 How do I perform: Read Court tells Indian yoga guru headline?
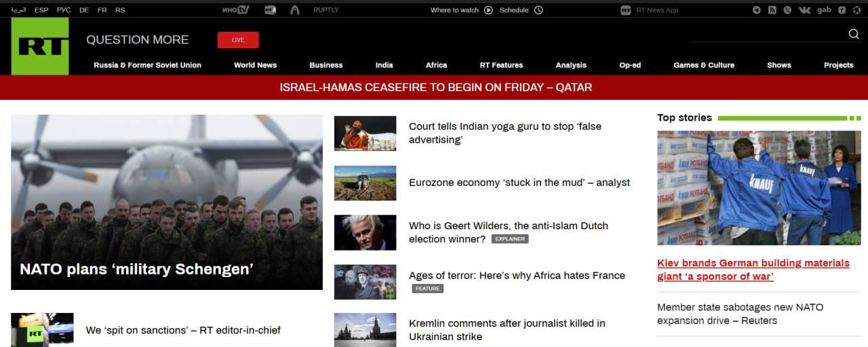click(x=505, y=133)
